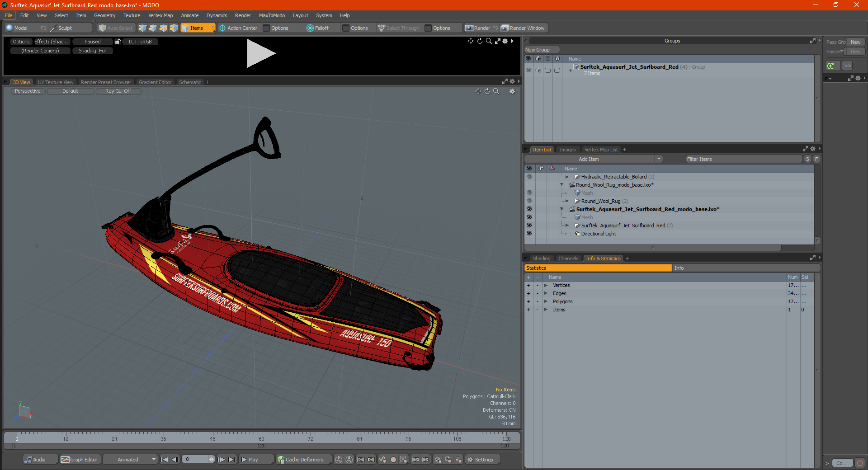Step back one frame
Screen dimensions: 868x470
[x=175, y=460]
